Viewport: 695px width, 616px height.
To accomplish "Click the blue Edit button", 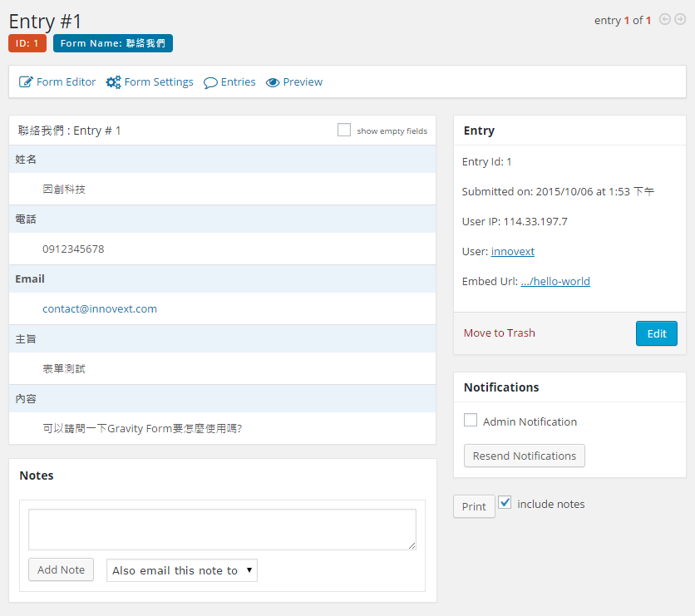I will (x=656, y=333).
